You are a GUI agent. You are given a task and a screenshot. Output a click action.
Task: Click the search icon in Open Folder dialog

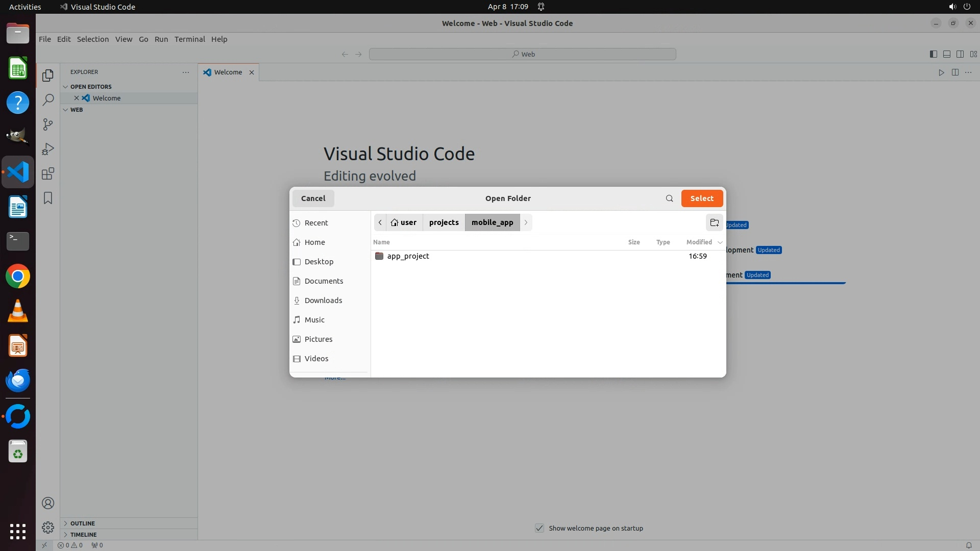click(669, 198)
